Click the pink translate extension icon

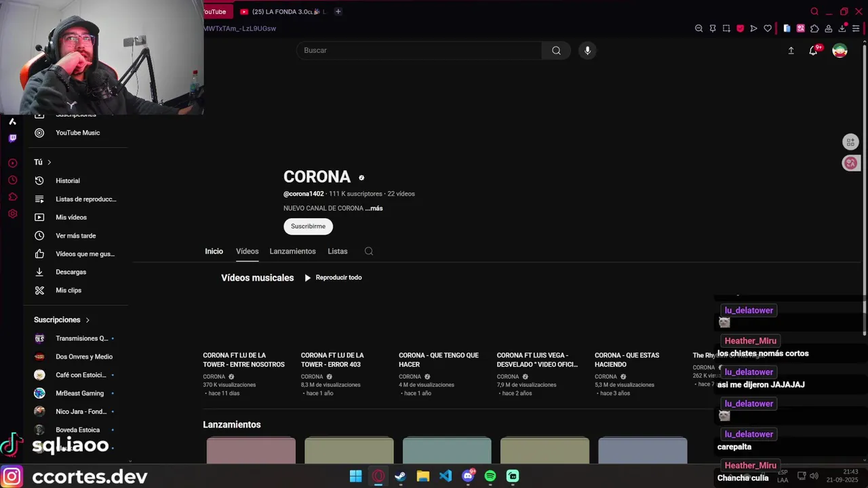[801, 28]
